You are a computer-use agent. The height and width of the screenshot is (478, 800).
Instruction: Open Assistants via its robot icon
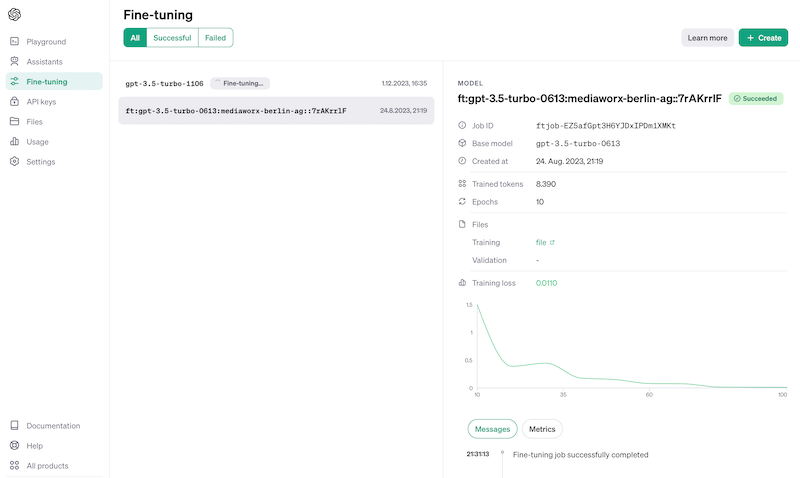pos(14,61)
